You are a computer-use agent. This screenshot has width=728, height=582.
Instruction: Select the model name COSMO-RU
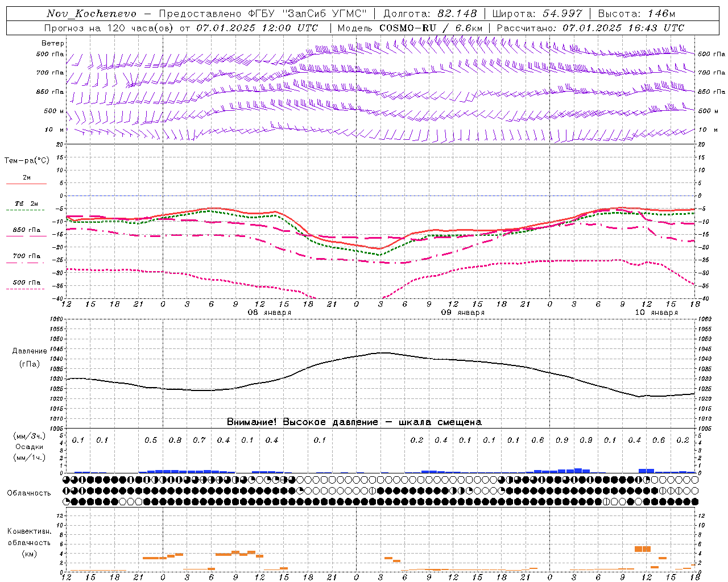(407, 28)
